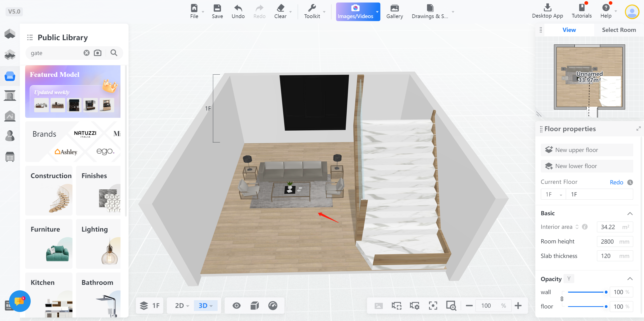Click New lower floor button
Viewport: 644px width, 321px height.
(x=587, y=166)
